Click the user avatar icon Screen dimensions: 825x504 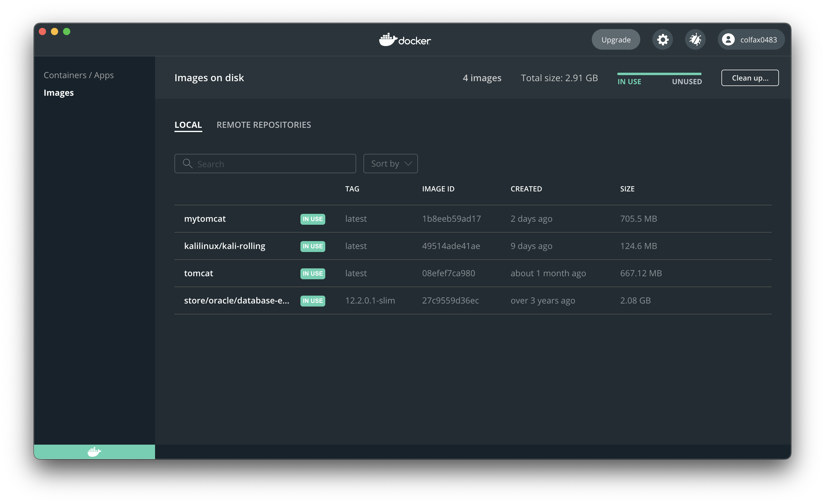point(728,39)
